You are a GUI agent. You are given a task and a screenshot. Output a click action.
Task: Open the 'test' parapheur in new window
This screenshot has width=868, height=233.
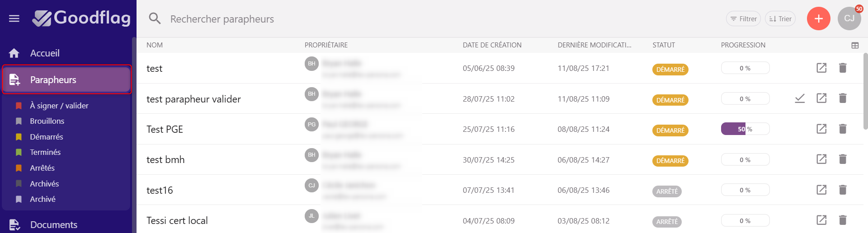point(821,68)
